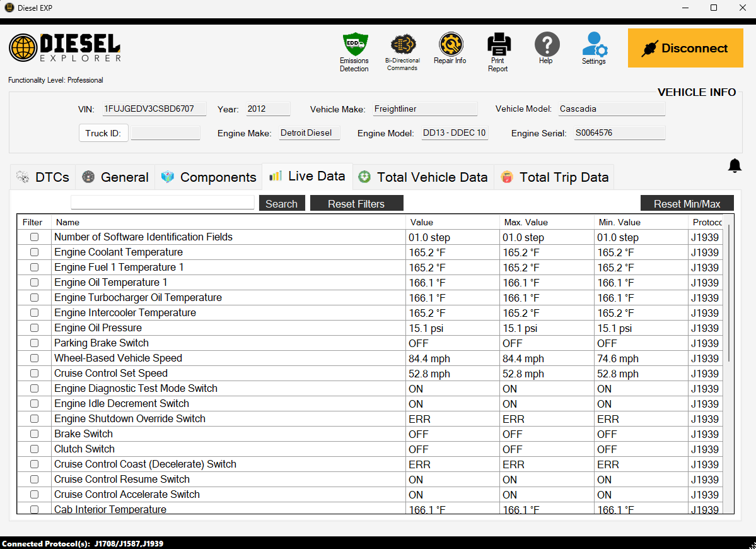756x549 pixels.
Task: Check filter for Engine Oil Pressure
Action: point(34,328)
